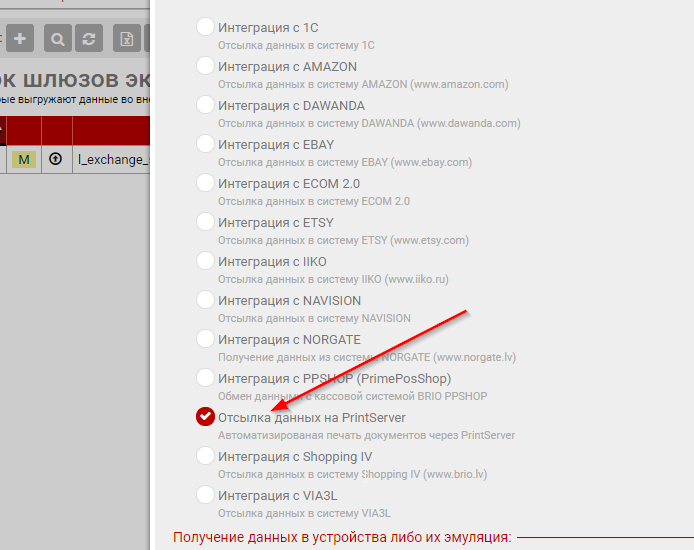Select the Интеграция с EBAY radio button
Screen dimensions: 694x550
tap(205, 144)
